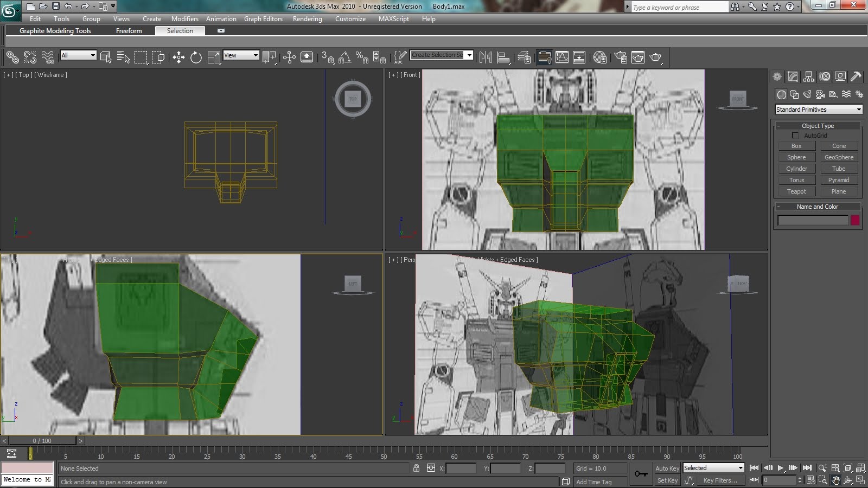Open the Render Setup dialog
Viewport: 868px width, 488px height.
point(621,57)
